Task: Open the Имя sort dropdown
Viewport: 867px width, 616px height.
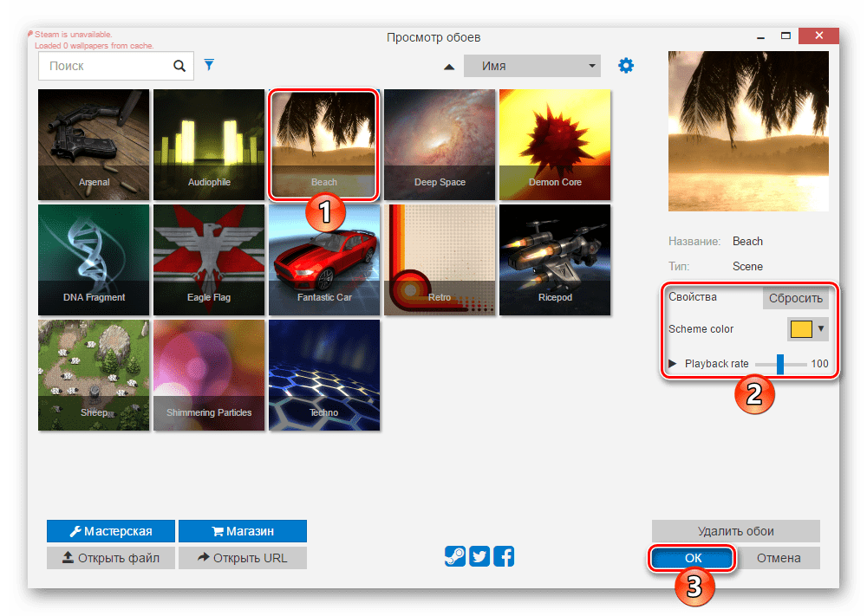Action: [x=531, y=67]
